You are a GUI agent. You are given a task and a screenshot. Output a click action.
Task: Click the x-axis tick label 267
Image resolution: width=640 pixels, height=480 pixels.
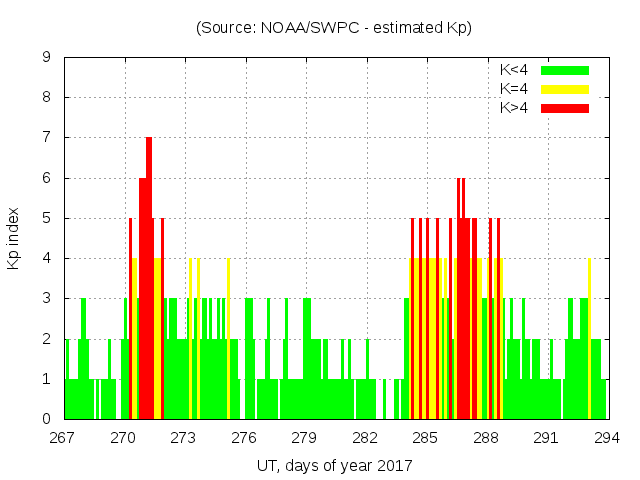click(64, 438)
